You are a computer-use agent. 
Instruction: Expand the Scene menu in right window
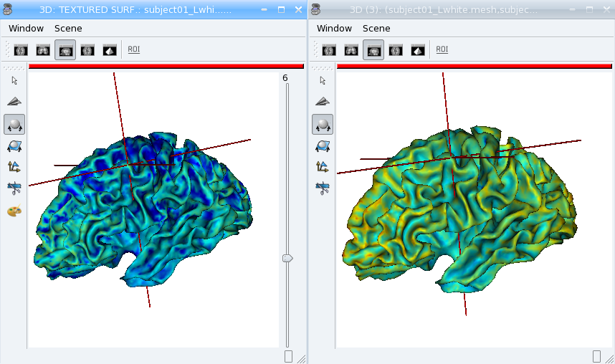(x=376, y=28)
